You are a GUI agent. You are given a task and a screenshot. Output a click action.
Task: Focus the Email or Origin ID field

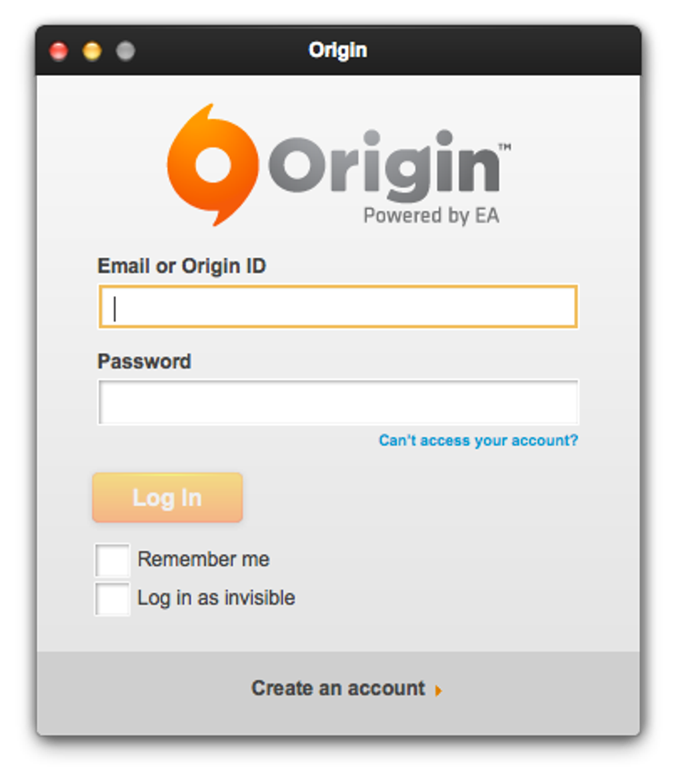click(339, 307)
